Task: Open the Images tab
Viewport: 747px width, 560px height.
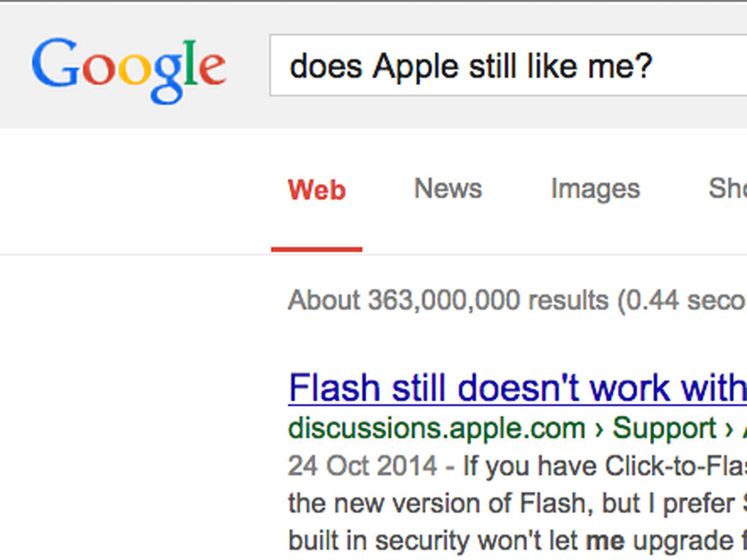Action: coord(595,189)
